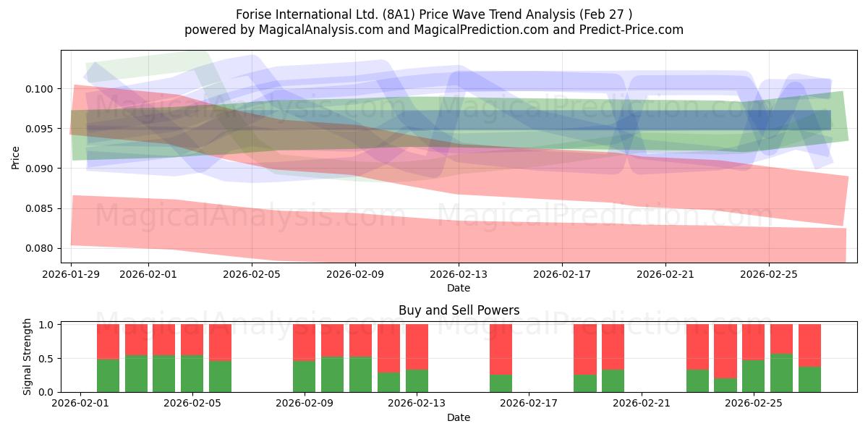The width and height of the screenshot is (868, 434).
Task: Select the red sell segment of Feb 3 bar
Action: (x=136, y=340)
